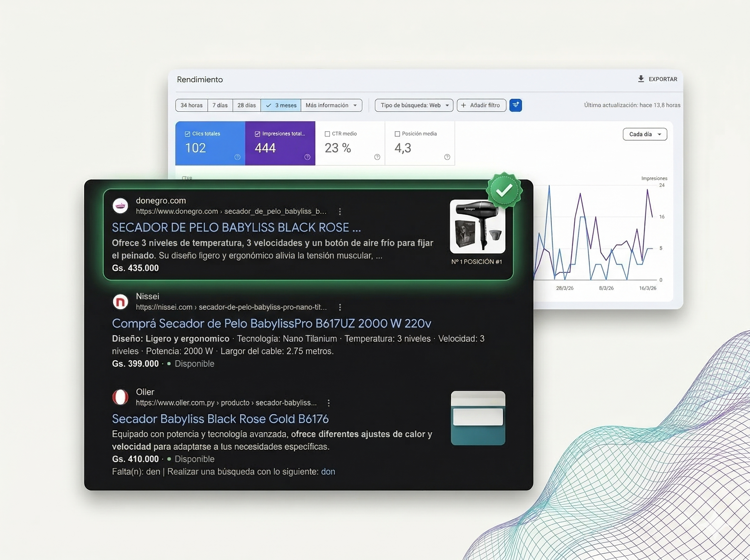Image resolution: width=750 pixels, height=560 pixels.
Task: Click the green verified checkmark badge
Action: point(504,190)
